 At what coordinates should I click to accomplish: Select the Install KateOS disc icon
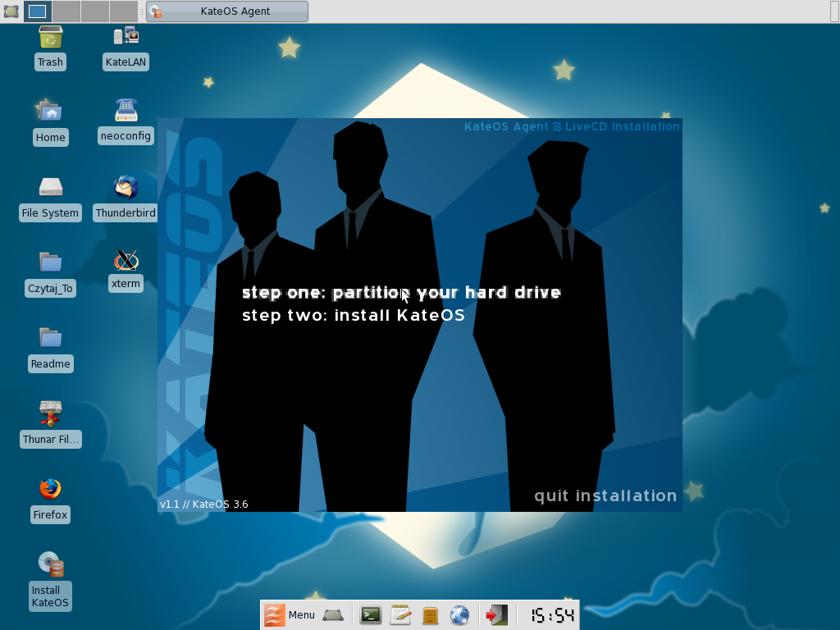[x=50, y=564]
